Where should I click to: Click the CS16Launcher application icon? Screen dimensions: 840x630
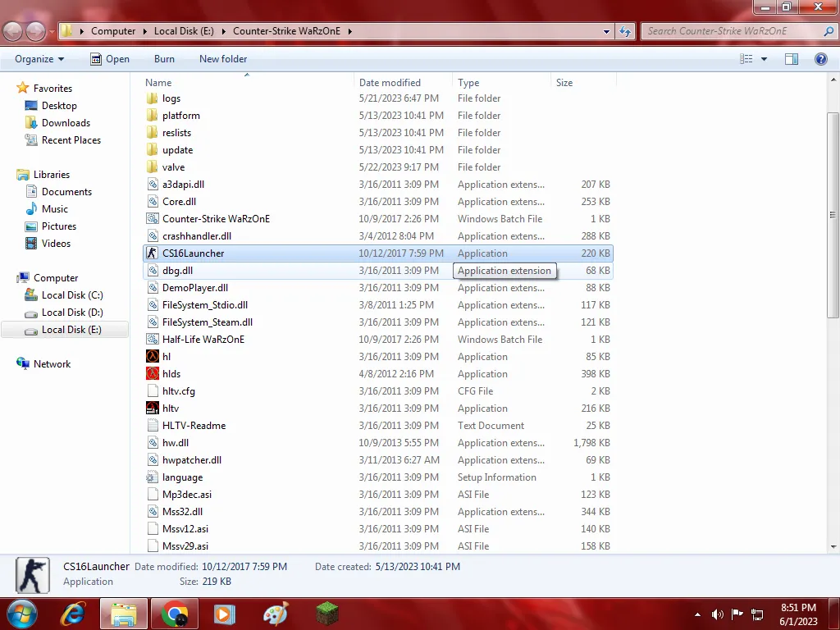coord(152,253)
